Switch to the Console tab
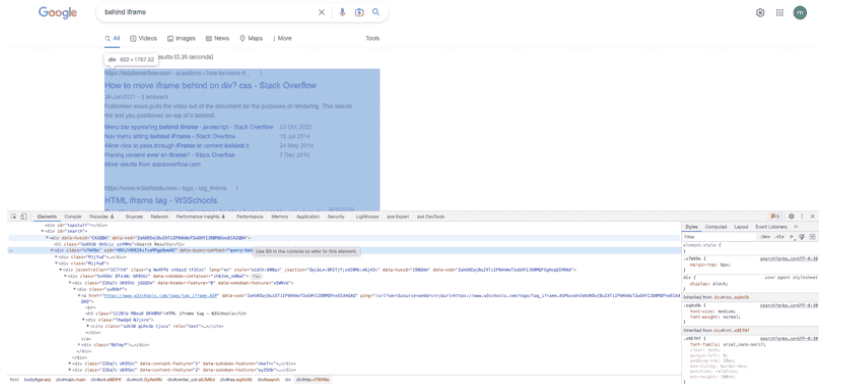 coord(73,216)
